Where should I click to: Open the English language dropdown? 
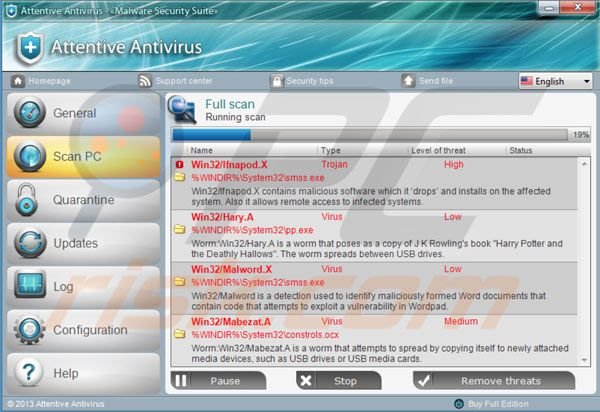555,81
